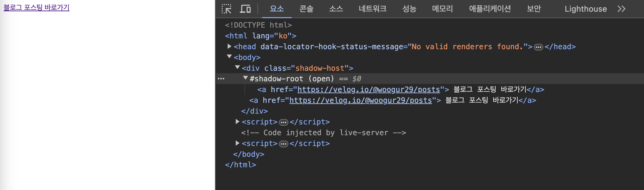This screenshot has width=644, height=190.
Task: Select the closing </body> tag
Action: [248, 154]
